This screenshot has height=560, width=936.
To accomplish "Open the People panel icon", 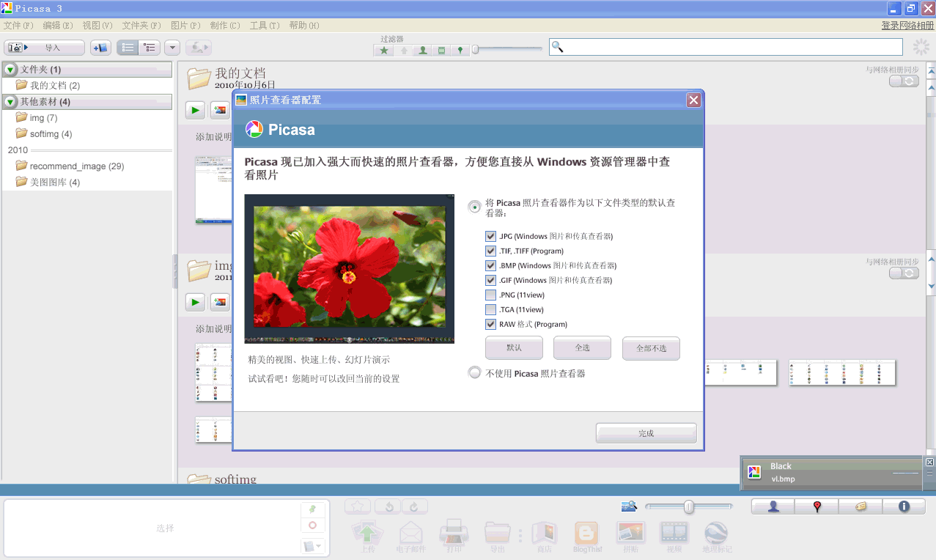I will click(x=773, y=506).
